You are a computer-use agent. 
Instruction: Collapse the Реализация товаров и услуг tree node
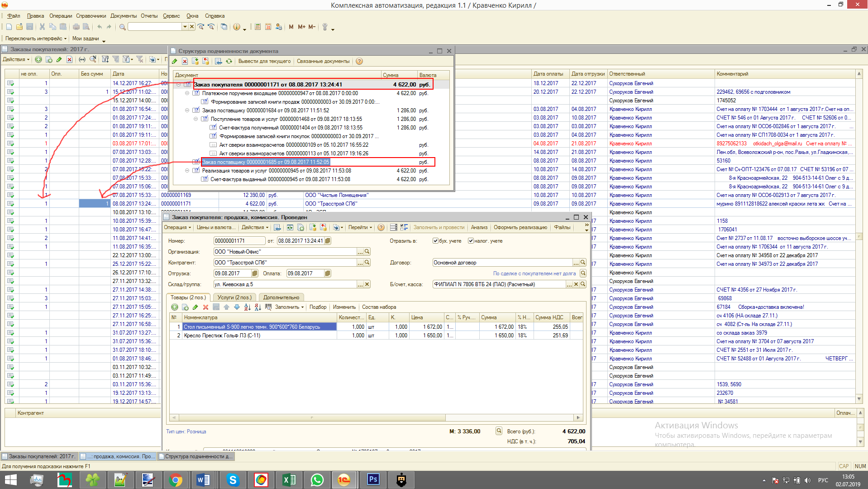(x=187, y=171)
